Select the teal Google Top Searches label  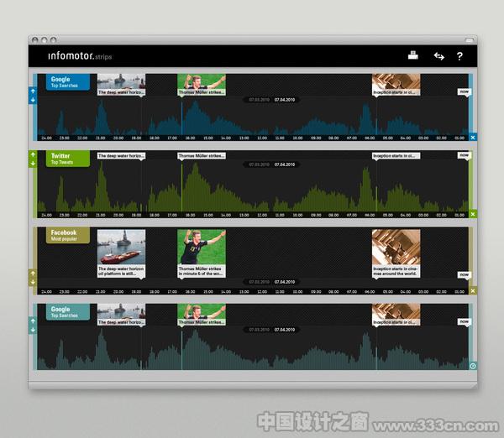tap(68, 312)
